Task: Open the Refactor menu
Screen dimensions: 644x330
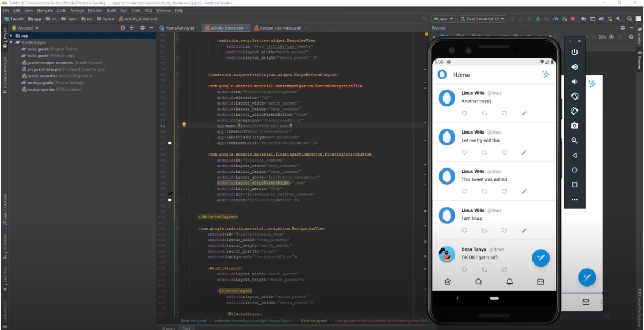Action: point(95,10)
